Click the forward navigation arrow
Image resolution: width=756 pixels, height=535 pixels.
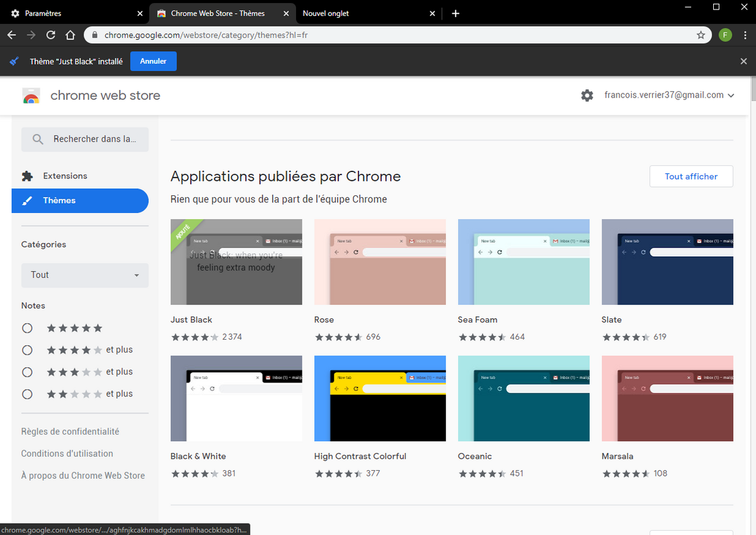31,35
